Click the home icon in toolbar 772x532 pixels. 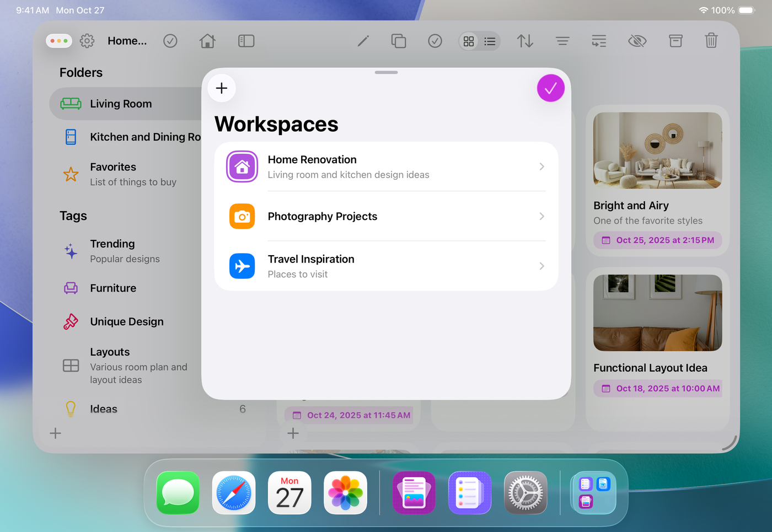click(207, 41)
